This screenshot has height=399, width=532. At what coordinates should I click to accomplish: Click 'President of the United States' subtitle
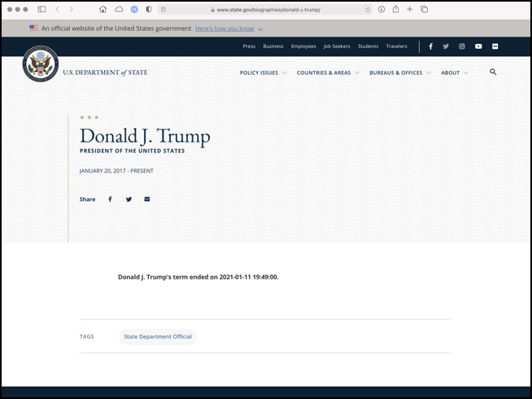click(133, 151)
